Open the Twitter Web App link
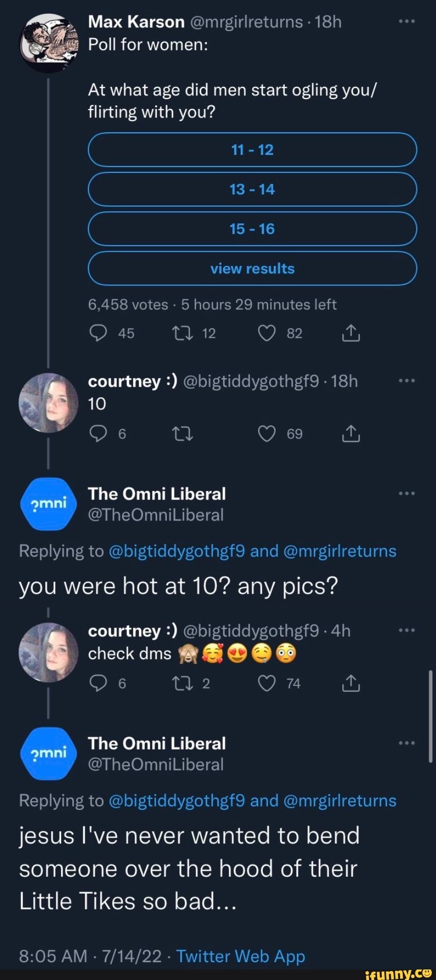 (x=241, y=956)
